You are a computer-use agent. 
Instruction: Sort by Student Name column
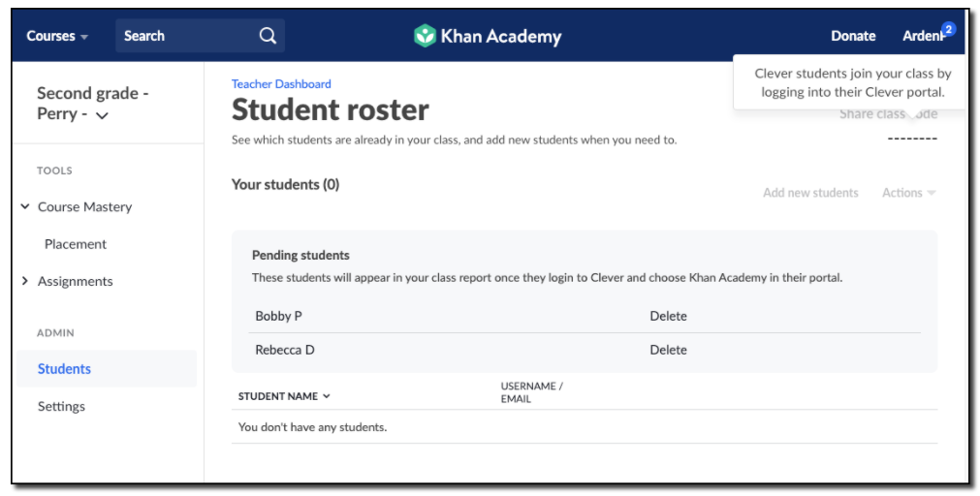[284, 396]
